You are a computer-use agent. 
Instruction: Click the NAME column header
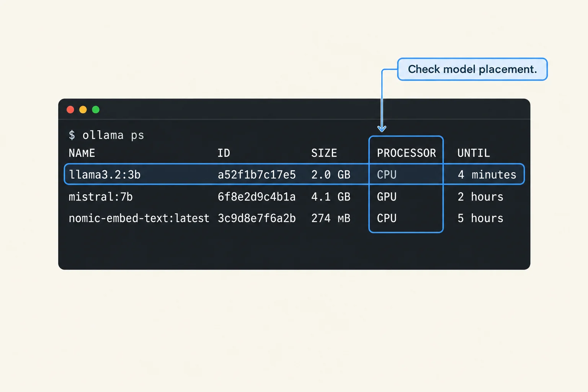[x=82, y=153]
